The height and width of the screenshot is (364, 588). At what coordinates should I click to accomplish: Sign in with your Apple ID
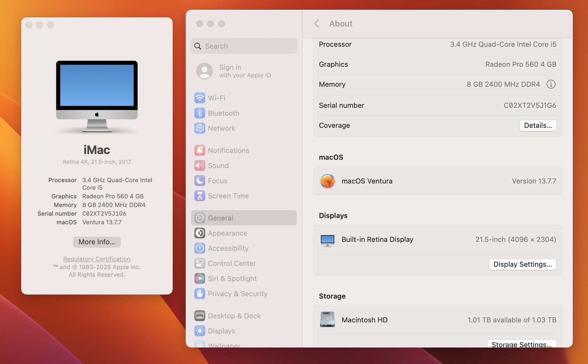point(244,71)
